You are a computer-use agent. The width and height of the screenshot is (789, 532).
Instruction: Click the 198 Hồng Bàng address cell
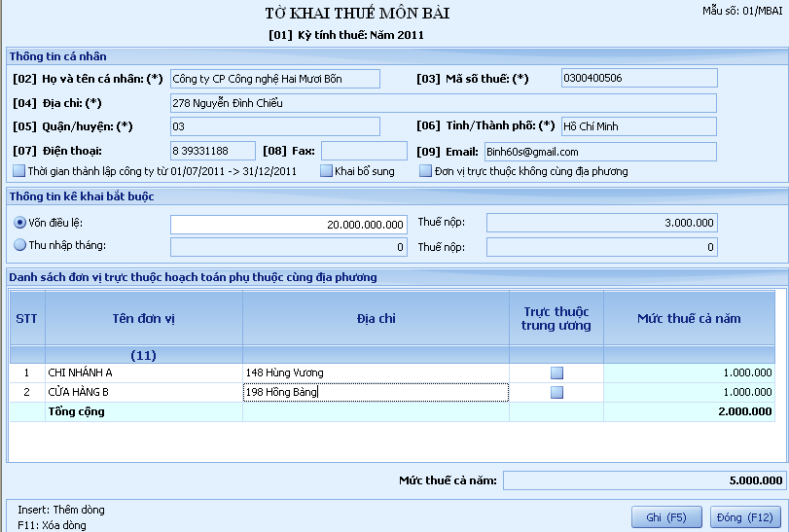pos(375,393)
